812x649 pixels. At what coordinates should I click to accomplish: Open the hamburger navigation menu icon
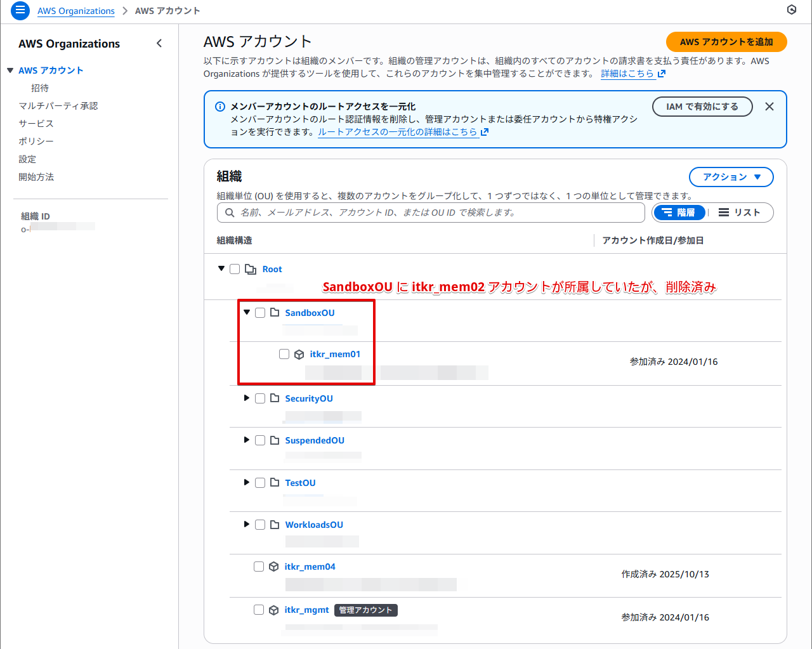point(20,10)
